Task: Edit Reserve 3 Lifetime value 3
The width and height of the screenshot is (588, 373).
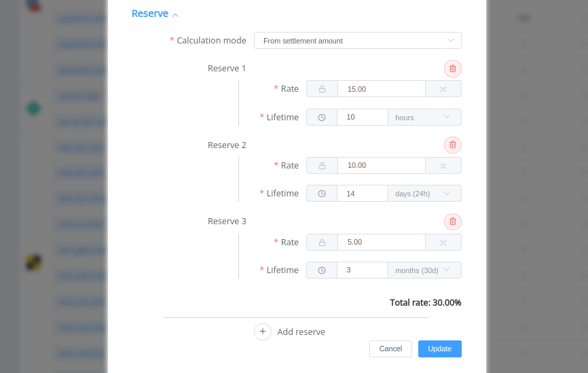Action: [x=363, y=270]
